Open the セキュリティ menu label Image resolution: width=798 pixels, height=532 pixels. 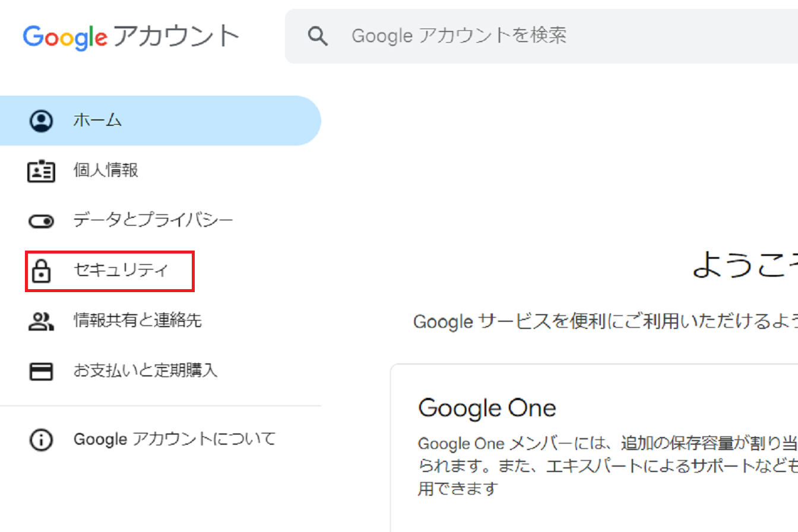(x=121, y=271)
